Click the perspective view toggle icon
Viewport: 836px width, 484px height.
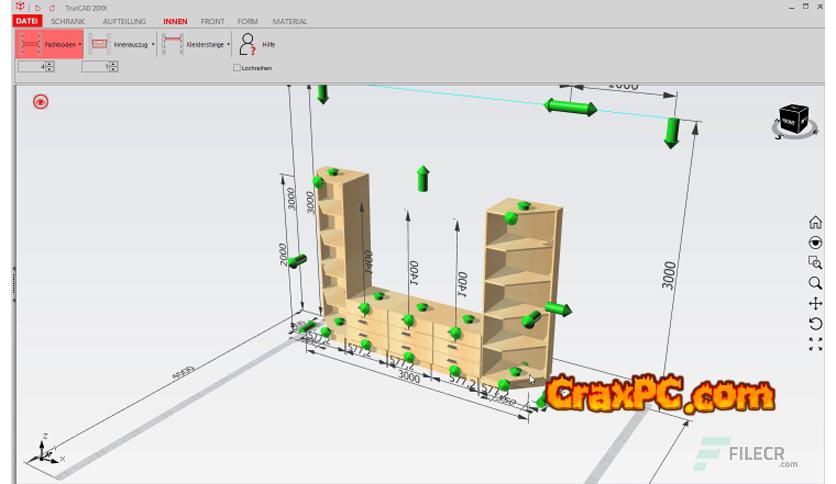(816, 242)
